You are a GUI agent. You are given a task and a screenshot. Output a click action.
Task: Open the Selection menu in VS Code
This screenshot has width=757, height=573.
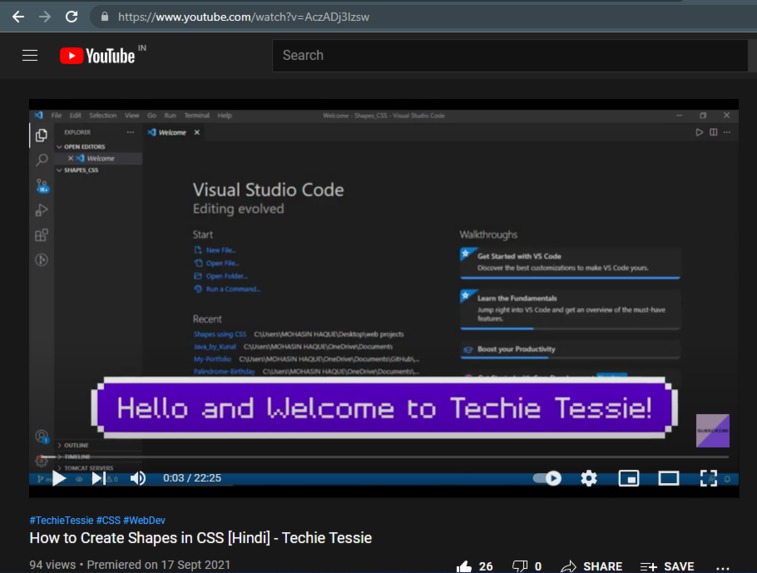point(103,115)
